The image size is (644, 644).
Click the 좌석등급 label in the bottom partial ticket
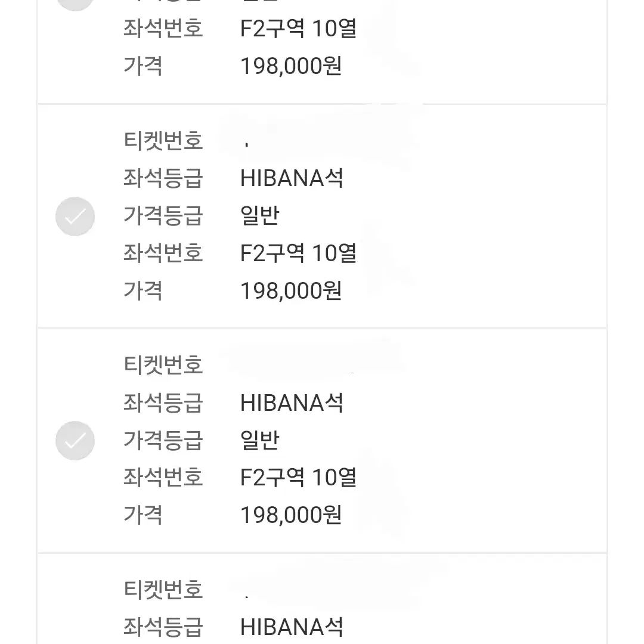(x=163, y=627)
